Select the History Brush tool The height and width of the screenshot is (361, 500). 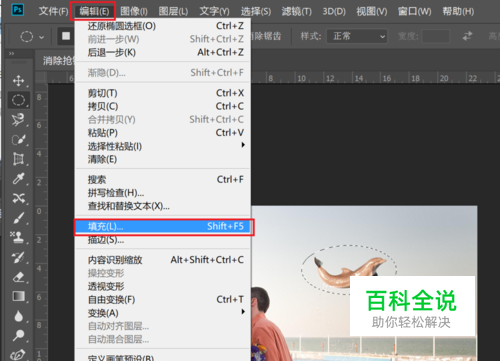[18, 257]
